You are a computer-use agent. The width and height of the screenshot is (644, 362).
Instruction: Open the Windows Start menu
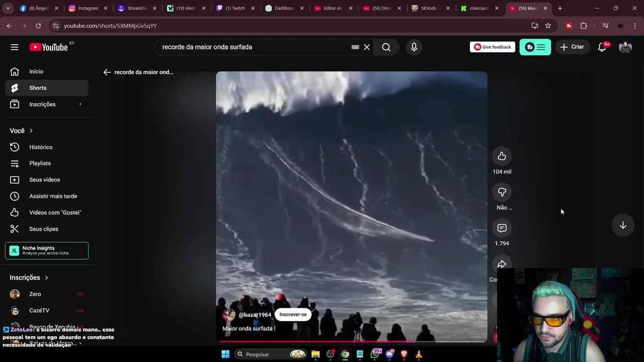[225, 354]
